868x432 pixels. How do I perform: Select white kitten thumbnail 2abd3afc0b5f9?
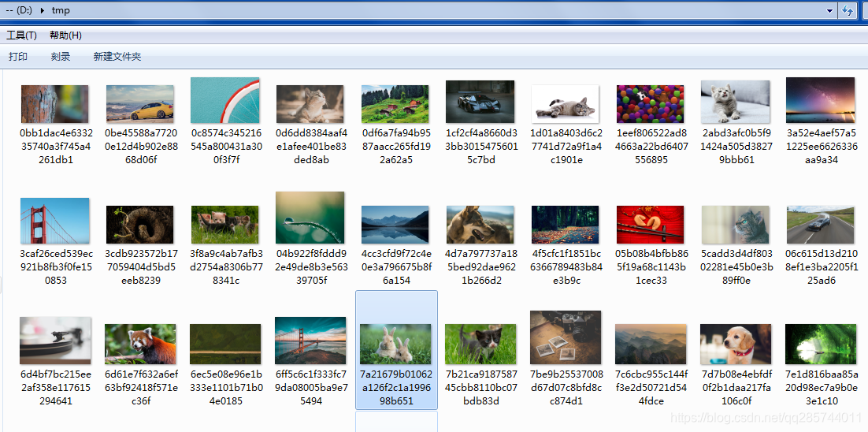735,102
